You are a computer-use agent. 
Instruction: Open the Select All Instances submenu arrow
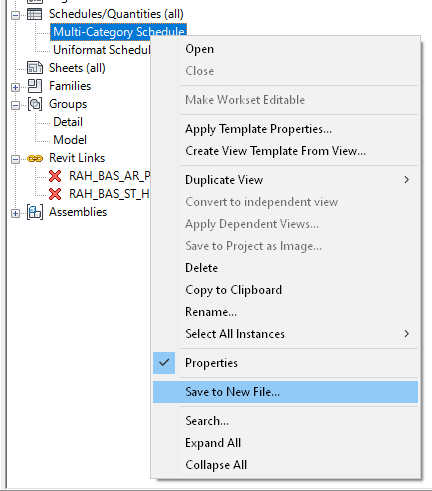pyautogui.click(x=406, y=334)
